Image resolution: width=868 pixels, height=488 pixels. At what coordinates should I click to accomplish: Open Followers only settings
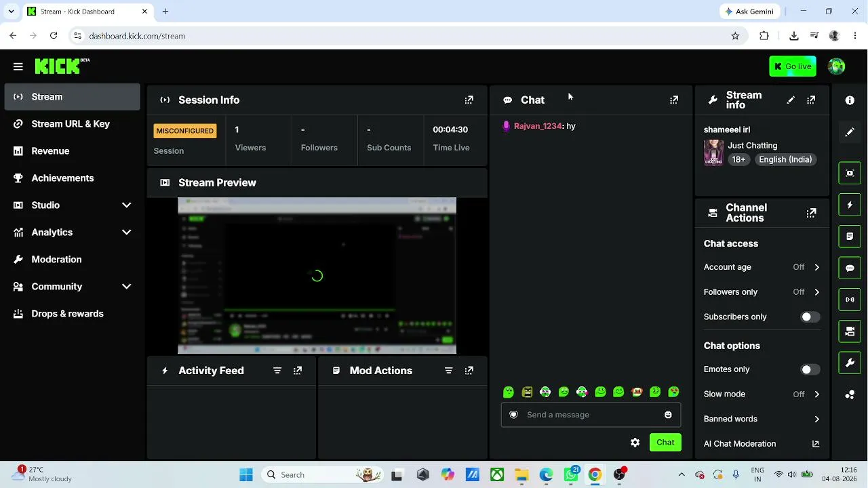[x=762, y=292]
